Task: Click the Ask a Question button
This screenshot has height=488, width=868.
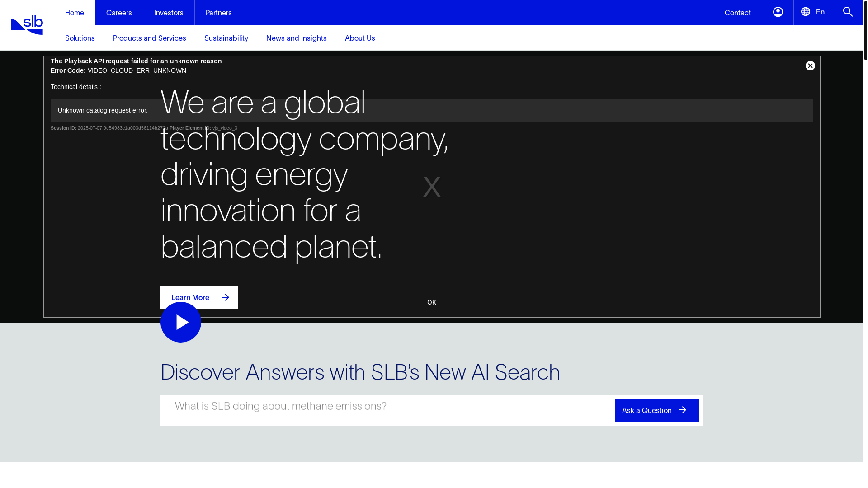Action: pos(657,410)
